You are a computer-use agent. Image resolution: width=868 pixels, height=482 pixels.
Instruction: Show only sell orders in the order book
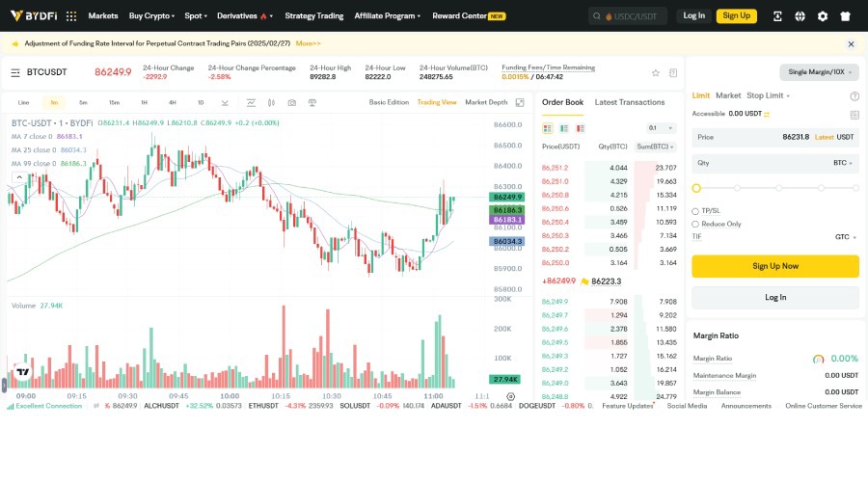(x=581, y=128)
